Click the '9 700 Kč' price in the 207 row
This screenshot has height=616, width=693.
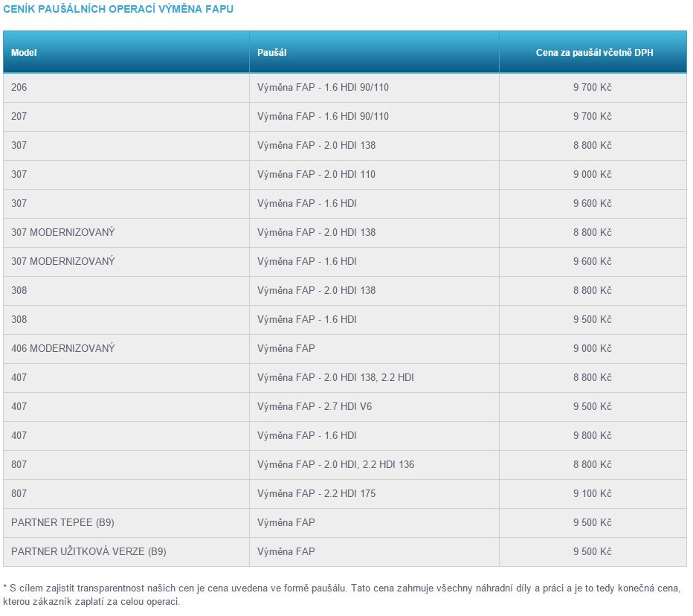click(592, 116)
